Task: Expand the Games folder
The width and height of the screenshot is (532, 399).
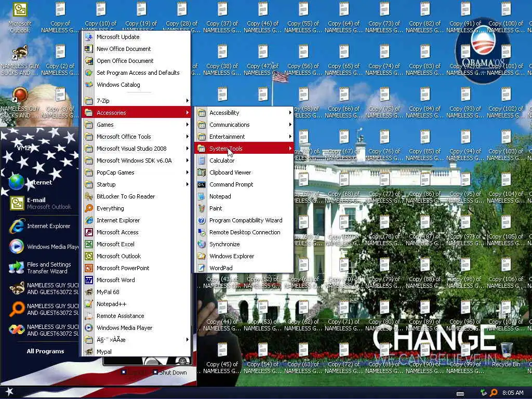Action: pyautogui.click(x=136, y=125)
